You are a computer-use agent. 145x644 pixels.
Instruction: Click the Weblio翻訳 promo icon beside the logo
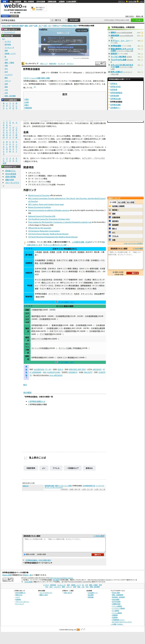pyautogui.click(x=33, y=8)
